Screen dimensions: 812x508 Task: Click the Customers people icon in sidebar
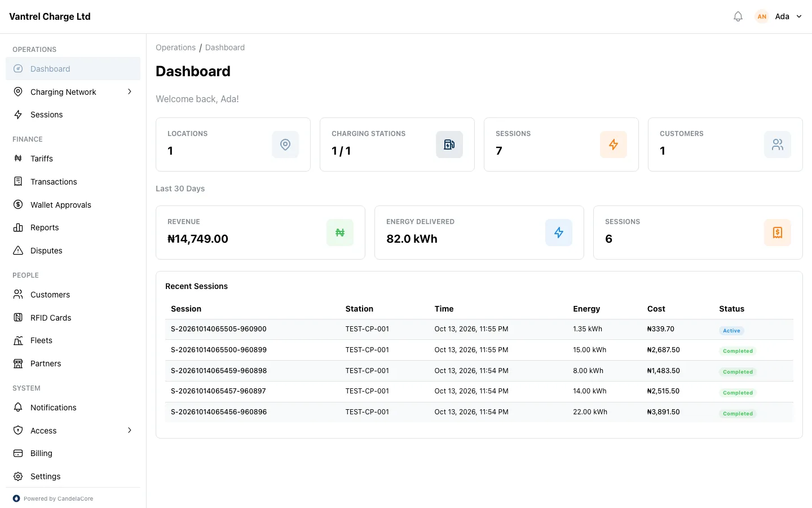pos(18,295)
